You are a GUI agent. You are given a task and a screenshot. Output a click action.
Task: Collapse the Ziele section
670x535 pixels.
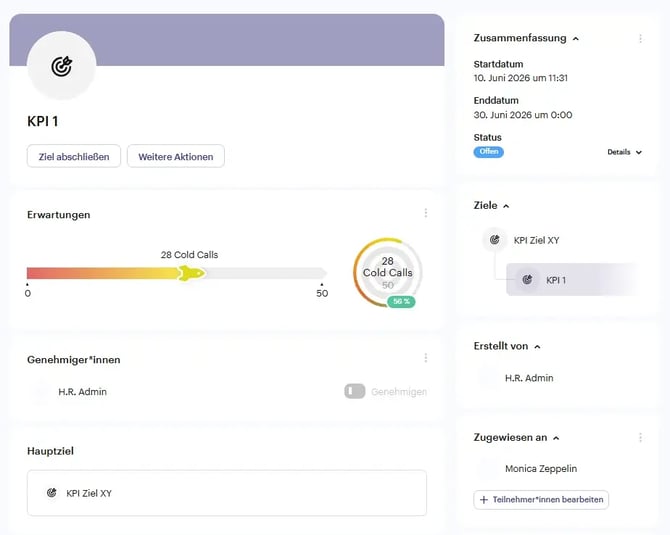click(506, 206)
